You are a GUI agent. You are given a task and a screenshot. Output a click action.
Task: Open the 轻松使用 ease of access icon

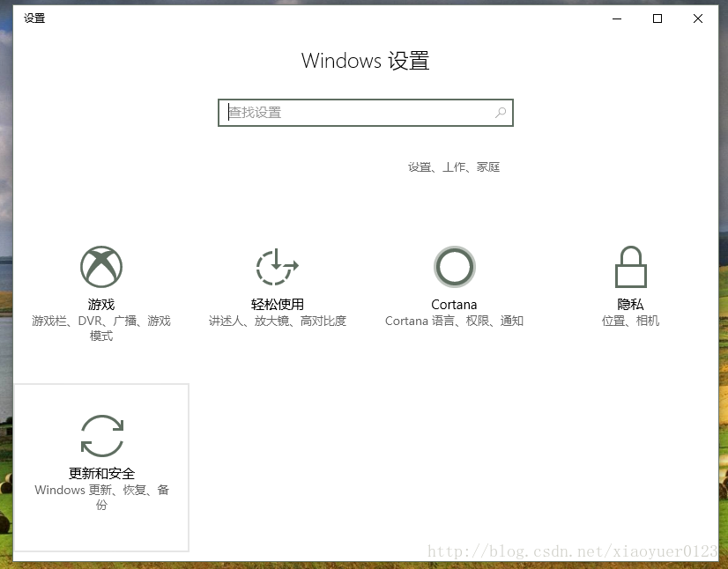[277, 266]
